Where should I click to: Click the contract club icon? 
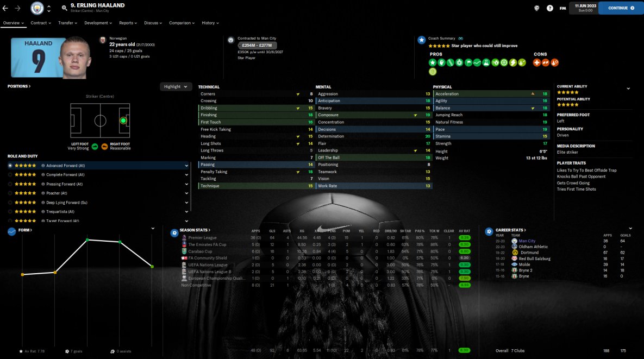(231, 40)
